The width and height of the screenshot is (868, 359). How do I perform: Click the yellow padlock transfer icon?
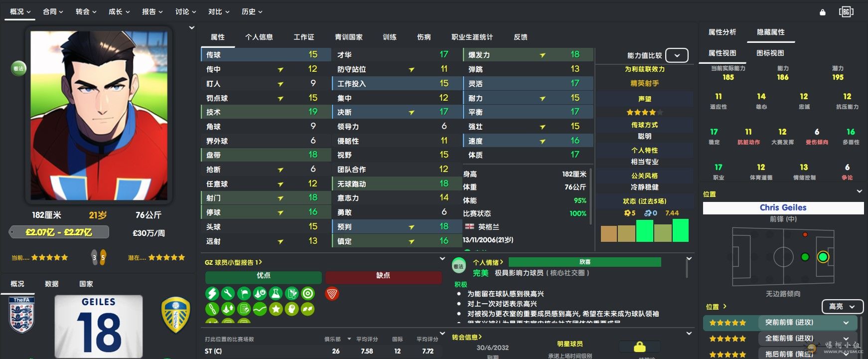(639, 347)
